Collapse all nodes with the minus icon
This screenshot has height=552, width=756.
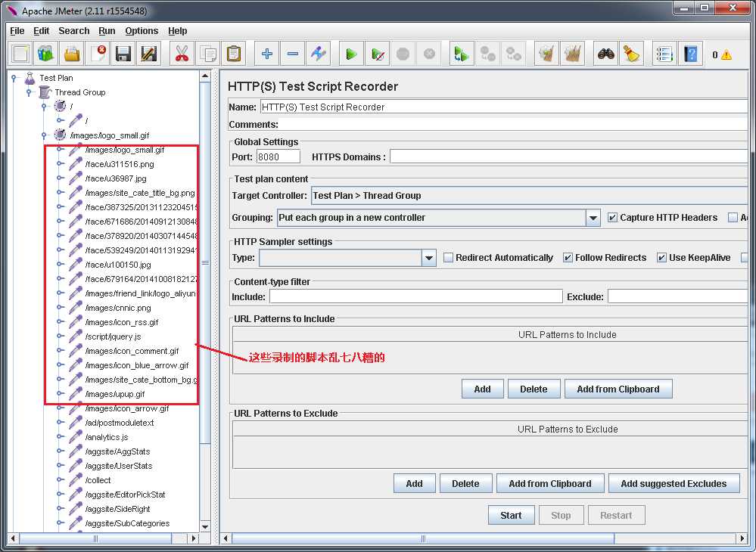[293, 54]
